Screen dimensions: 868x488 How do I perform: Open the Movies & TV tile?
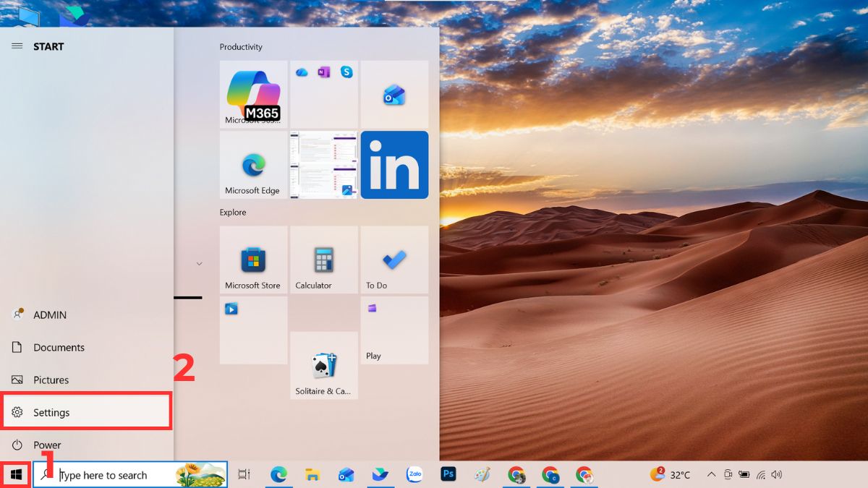pos(253,330)
